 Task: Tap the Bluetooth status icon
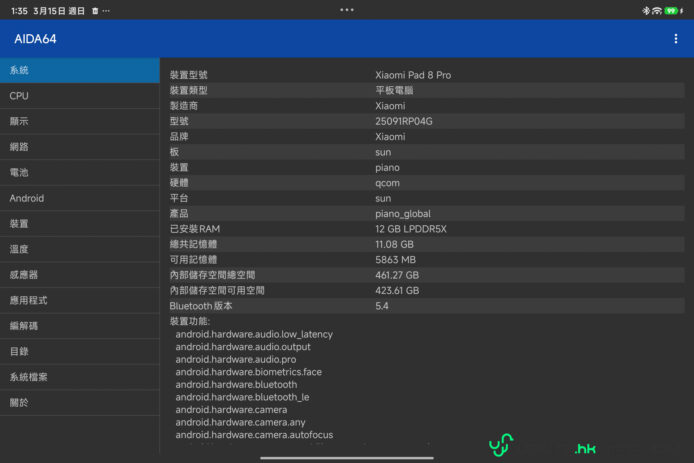tap(646, 10)
